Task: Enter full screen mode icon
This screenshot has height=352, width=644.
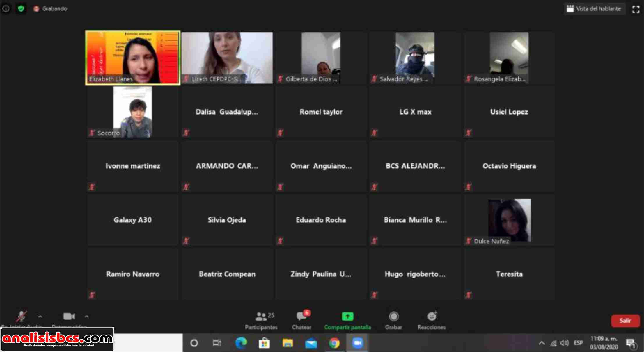Action: [x=636, y=9]
